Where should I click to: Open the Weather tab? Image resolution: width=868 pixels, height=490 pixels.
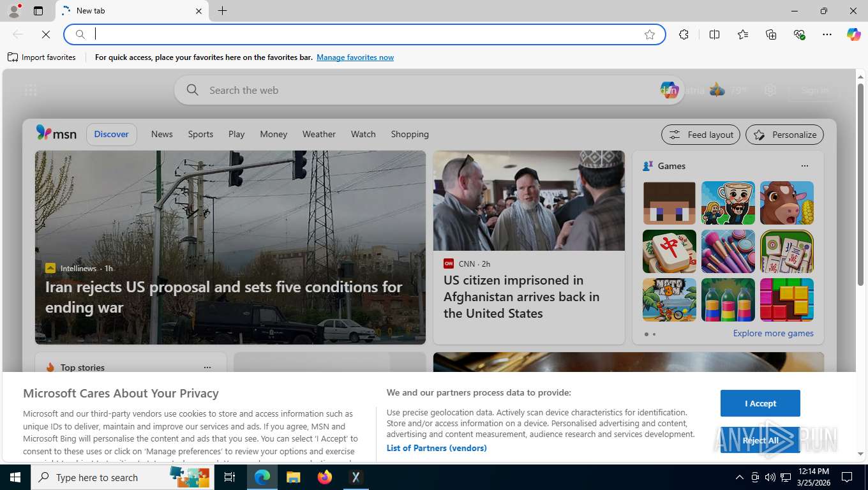(x=318, y=134)
